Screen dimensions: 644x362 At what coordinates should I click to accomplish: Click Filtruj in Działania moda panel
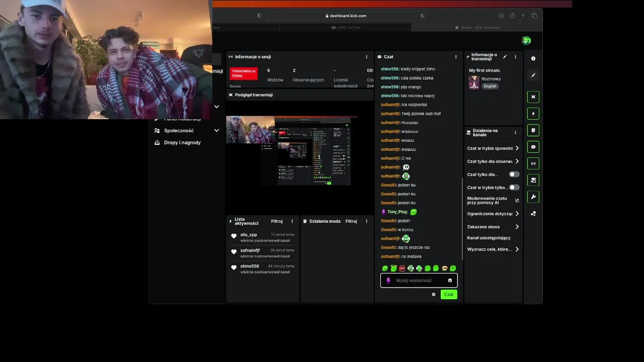351,221
